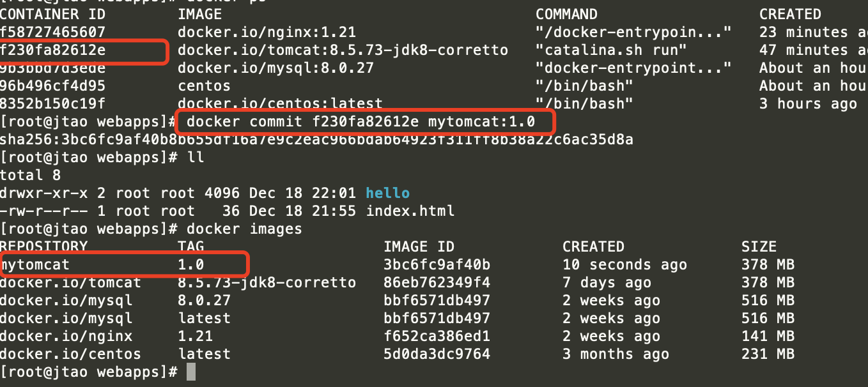Click the terminal cursor block at the prompt
Image resolution: width=868 pixels, height=387 pixels.
(x=191, y=372)
